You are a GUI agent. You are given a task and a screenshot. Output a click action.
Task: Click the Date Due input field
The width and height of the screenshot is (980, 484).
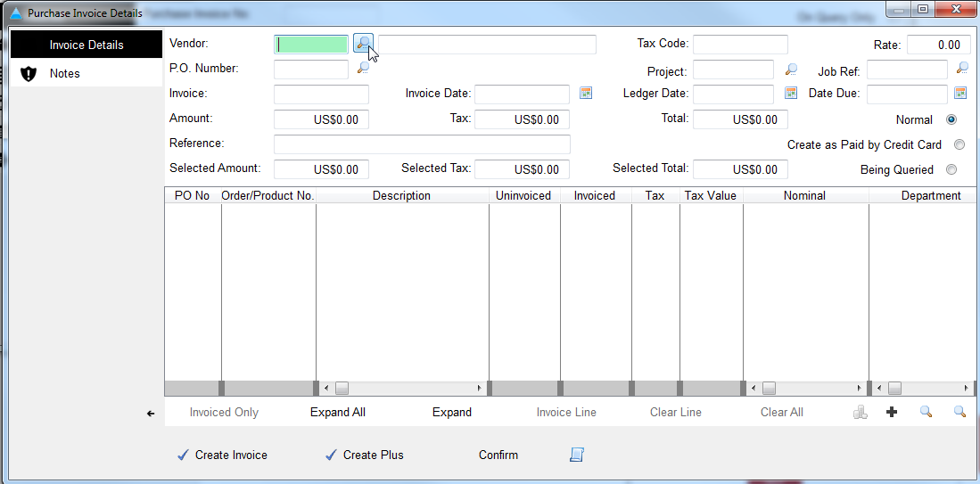click(x=907, y=94)
